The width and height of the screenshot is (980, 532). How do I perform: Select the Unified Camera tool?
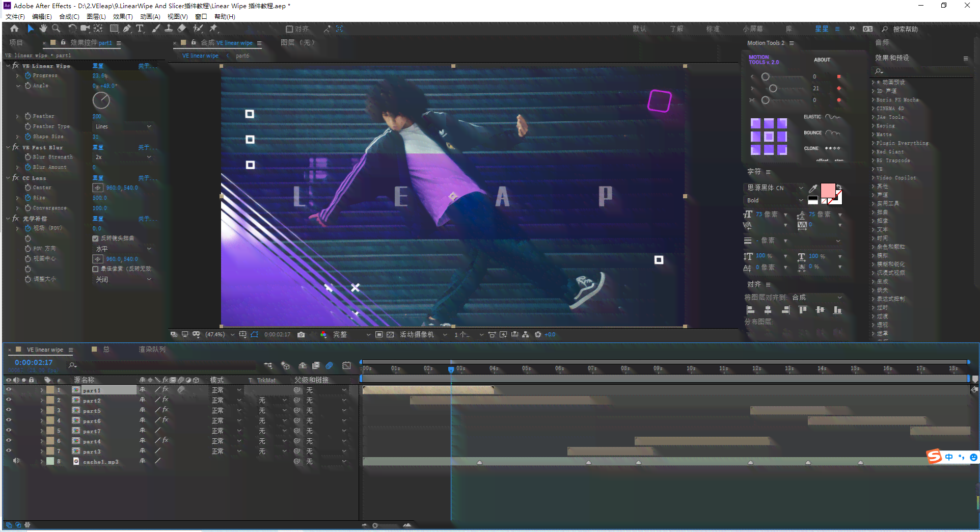(x=85, y=29)
